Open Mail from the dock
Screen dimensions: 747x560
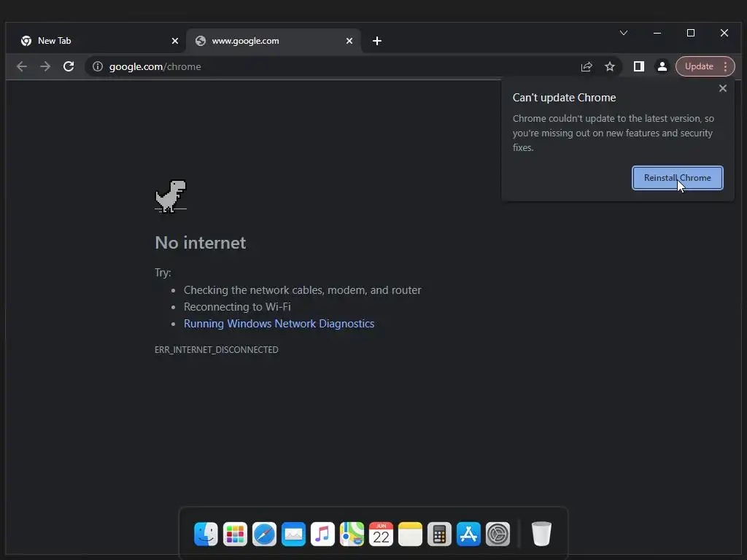[293, 534]
